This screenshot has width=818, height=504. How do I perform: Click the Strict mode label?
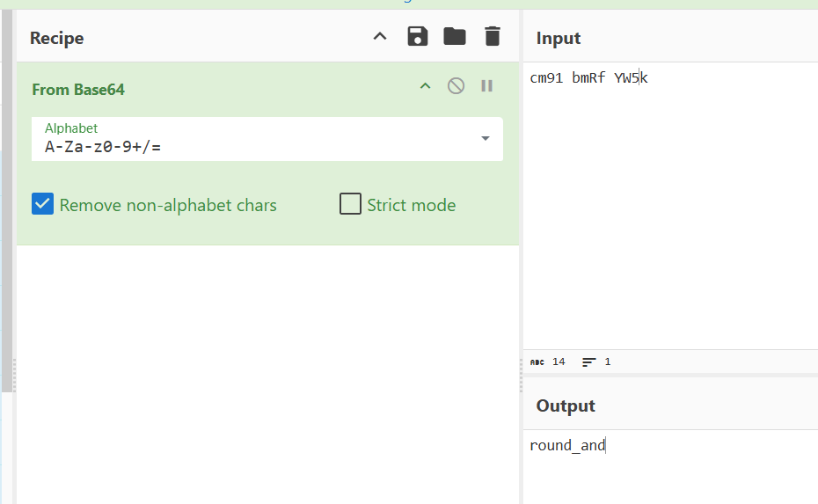[411, 206]
